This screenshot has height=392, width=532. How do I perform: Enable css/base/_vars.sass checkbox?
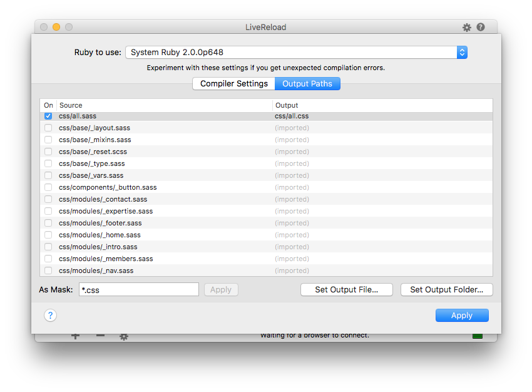click(x=48, y=175)
